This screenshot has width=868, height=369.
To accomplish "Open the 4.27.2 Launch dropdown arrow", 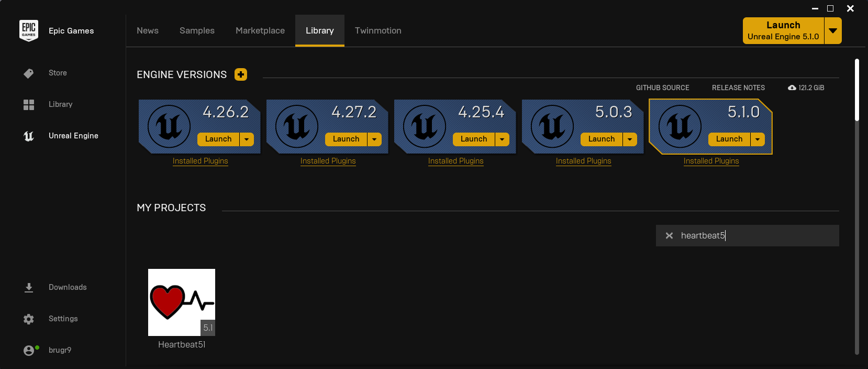I will pos(374,139).
